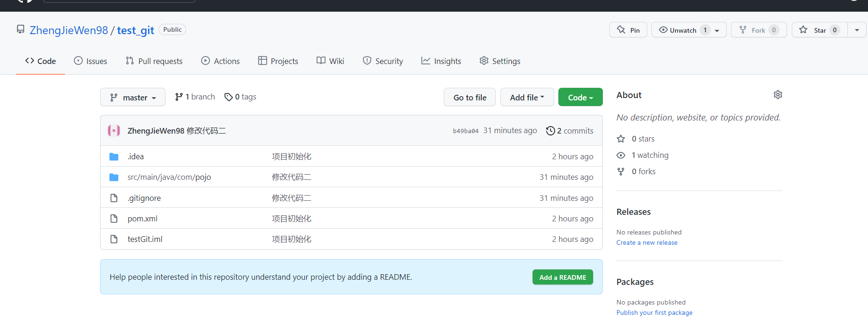Open the Pull requests tab
Viewport: 868px width, 326px height.
click(x=154, y=61)
